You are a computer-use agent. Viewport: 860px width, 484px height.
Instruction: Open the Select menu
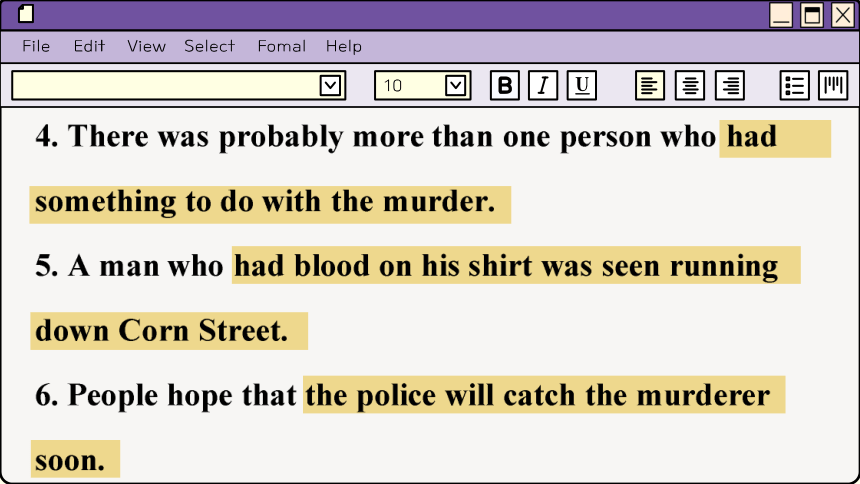(210, 46)
